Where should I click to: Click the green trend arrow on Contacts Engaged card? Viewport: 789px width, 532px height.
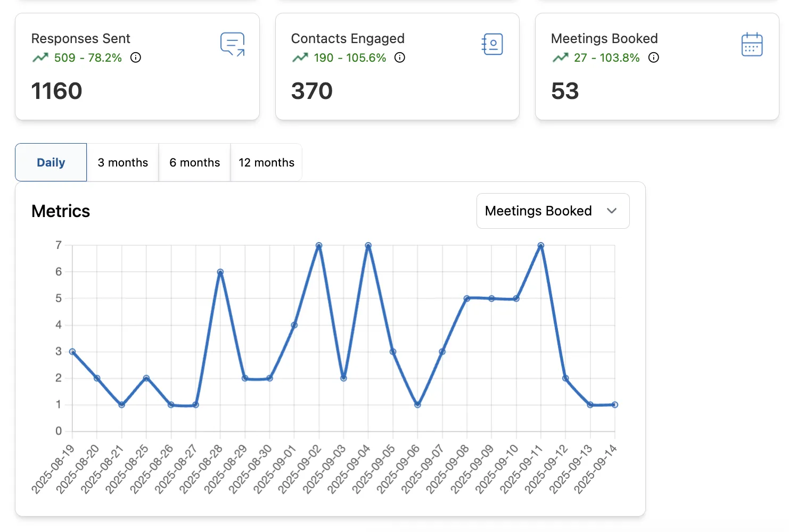point(300,56)
